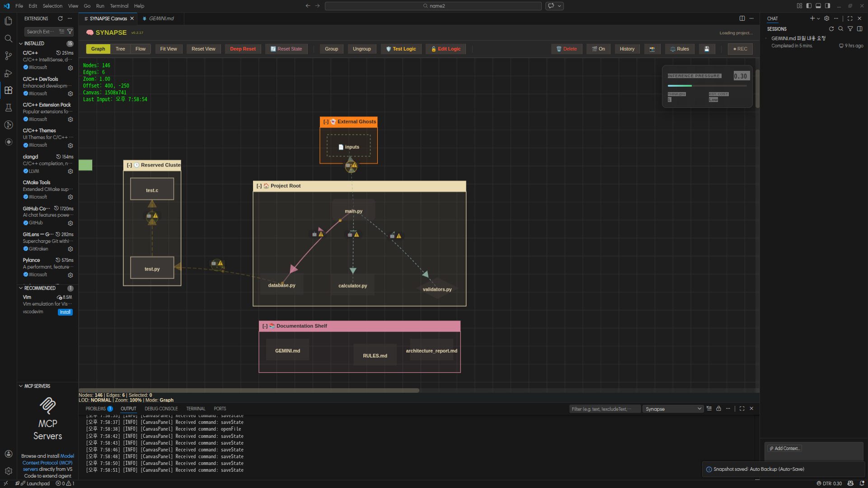Switch to the TERMINAL panel tab

(196, 409)
